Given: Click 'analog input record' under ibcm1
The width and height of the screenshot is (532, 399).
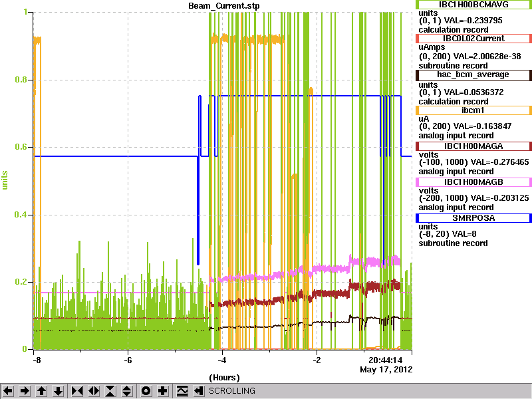Looking at the screenshot, I should coord(456,136).
